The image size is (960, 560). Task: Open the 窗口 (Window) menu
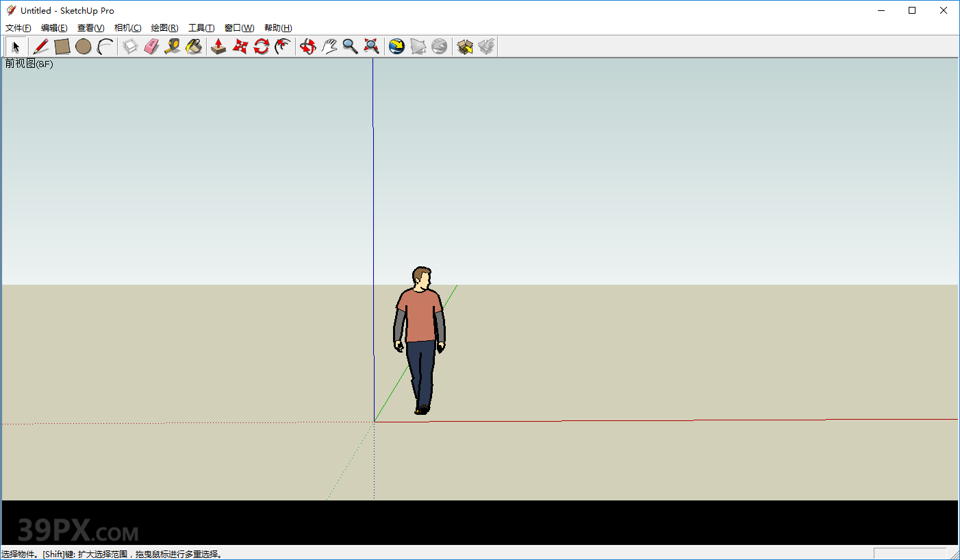pos(238,27)
